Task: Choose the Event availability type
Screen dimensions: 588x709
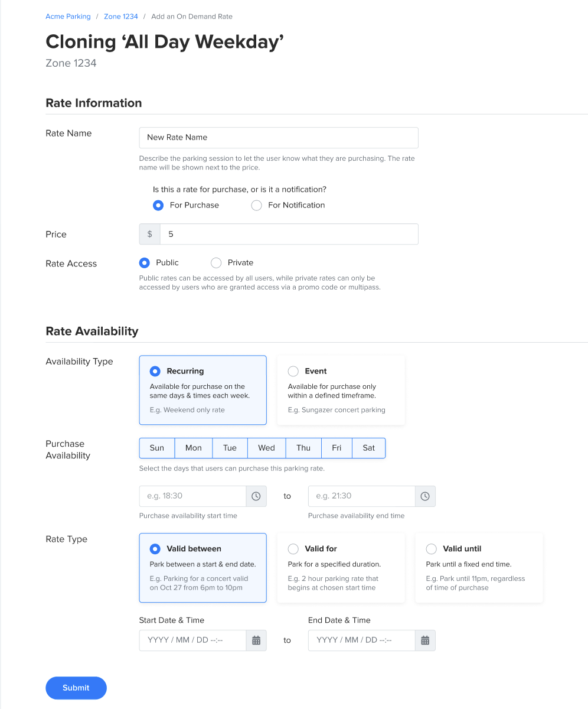Action: (x=293, y=372)
